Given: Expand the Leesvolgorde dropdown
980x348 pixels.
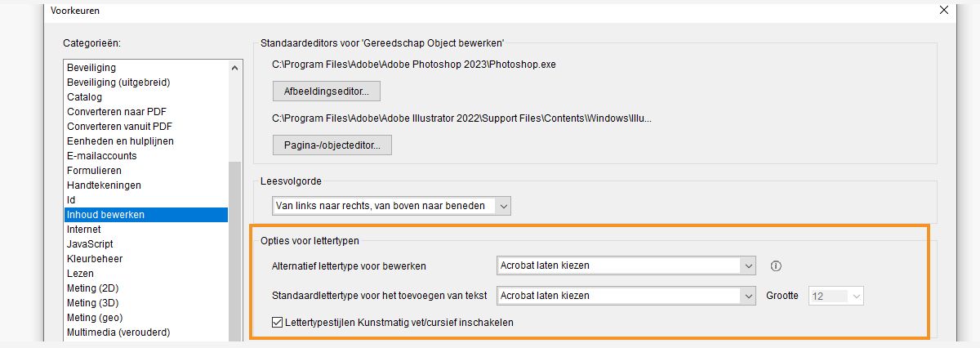Looking at the screenshot, I should coord(392,206).
